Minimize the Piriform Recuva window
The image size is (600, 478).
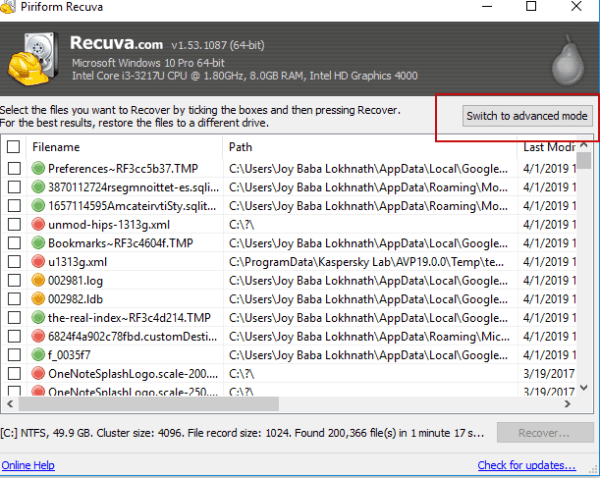[x=487, y=6]
